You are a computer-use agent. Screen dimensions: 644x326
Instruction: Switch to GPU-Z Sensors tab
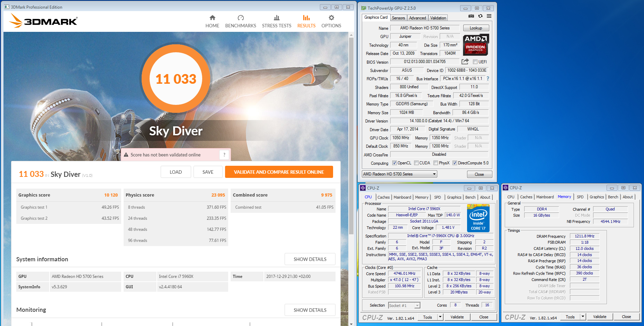[398, 18]
